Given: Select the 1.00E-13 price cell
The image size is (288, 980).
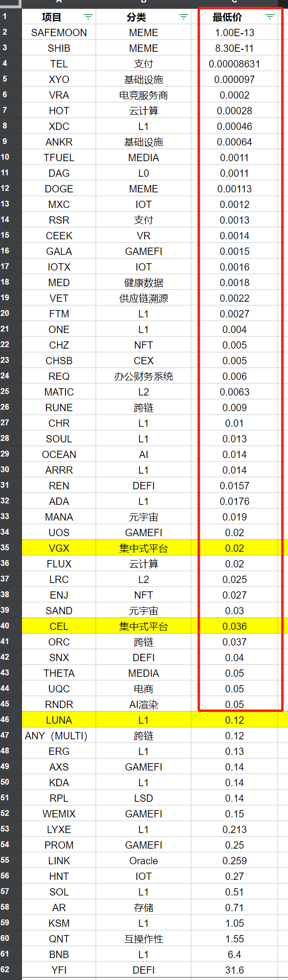Looking at the screenshot, I should coord(234,32).
